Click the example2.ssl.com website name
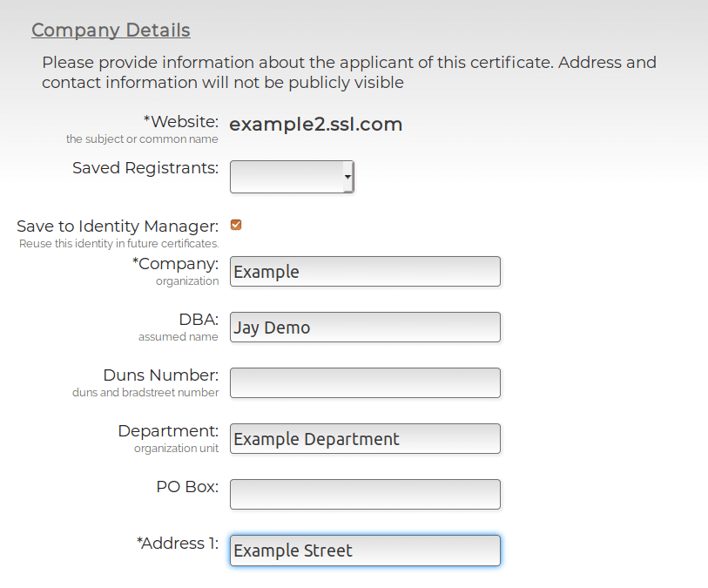The image size is (708, 588). [x=315, y=125]
